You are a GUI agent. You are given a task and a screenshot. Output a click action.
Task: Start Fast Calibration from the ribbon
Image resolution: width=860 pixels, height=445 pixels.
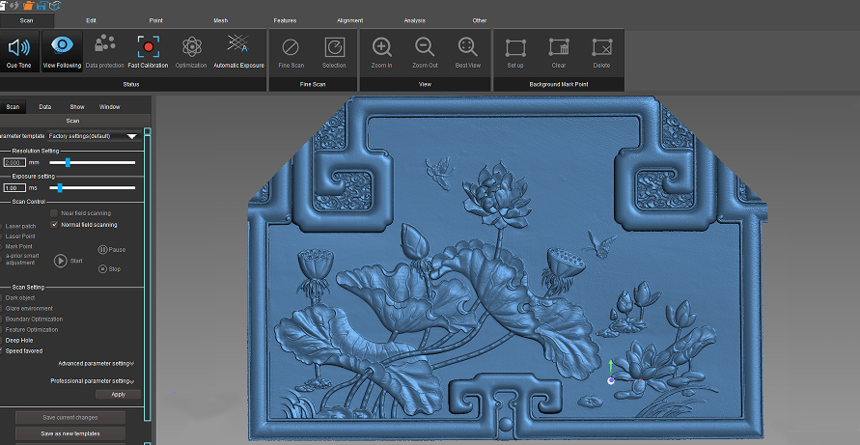[x=148, y=47]
